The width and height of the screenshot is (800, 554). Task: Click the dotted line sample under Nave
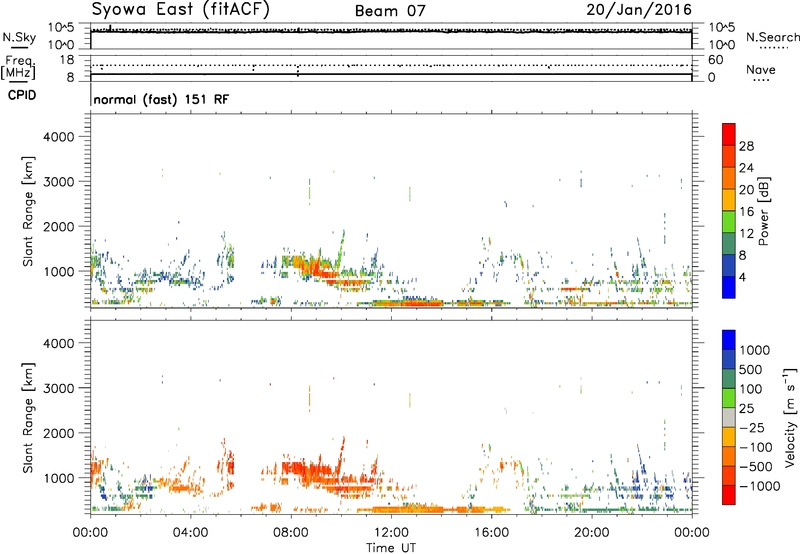click(x=761, y=81)
